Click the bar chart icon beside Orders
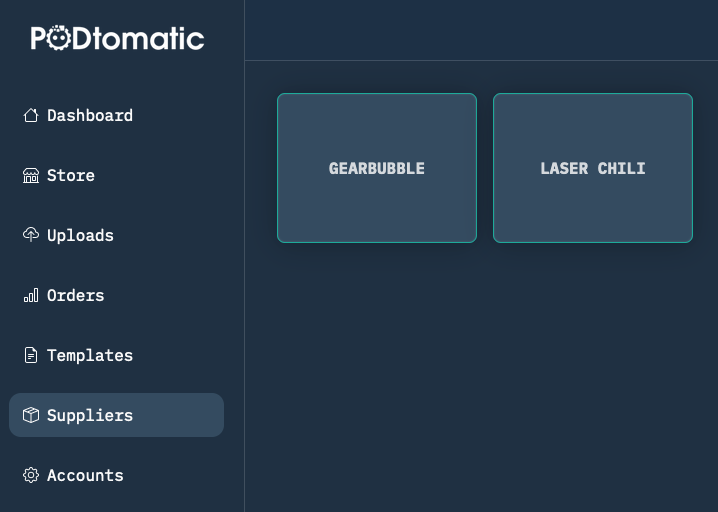718x512 pixels. pyautogui.click(x=31, y=295)
